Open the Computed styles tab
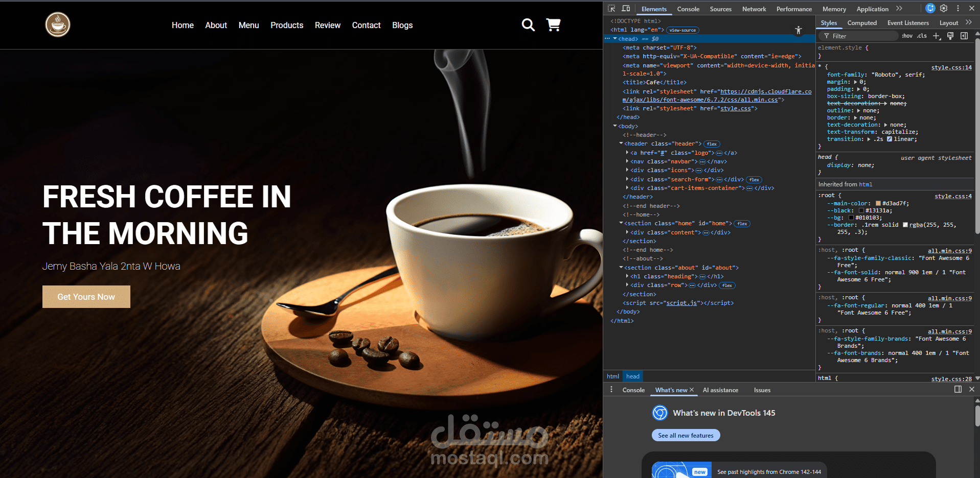 [x=862, y=23]
